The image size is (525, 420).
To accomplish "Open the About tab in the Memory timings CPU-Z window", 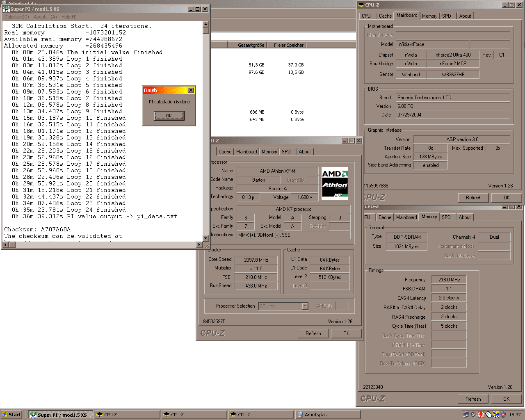I will [x=465, y=217].
